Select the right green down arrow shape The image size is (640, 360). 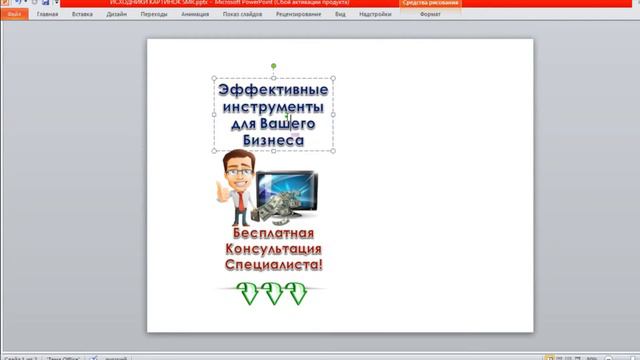click(297, 293)
